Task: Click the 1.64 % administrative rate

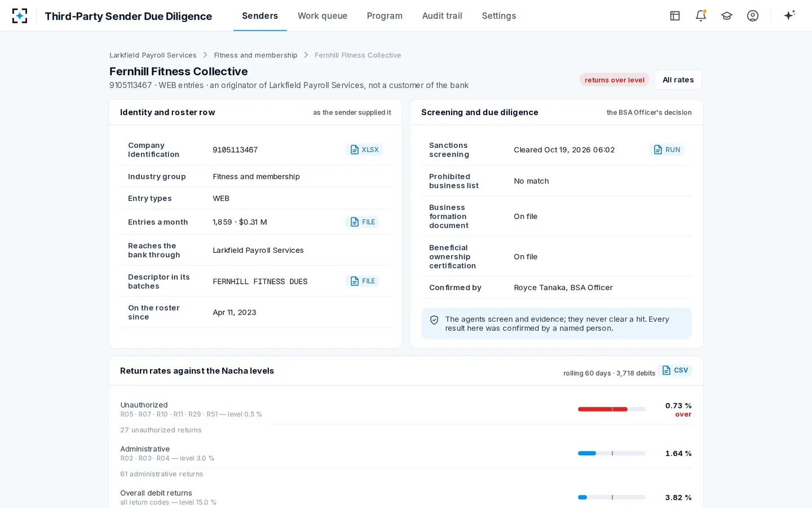Action: pos(678,454)
